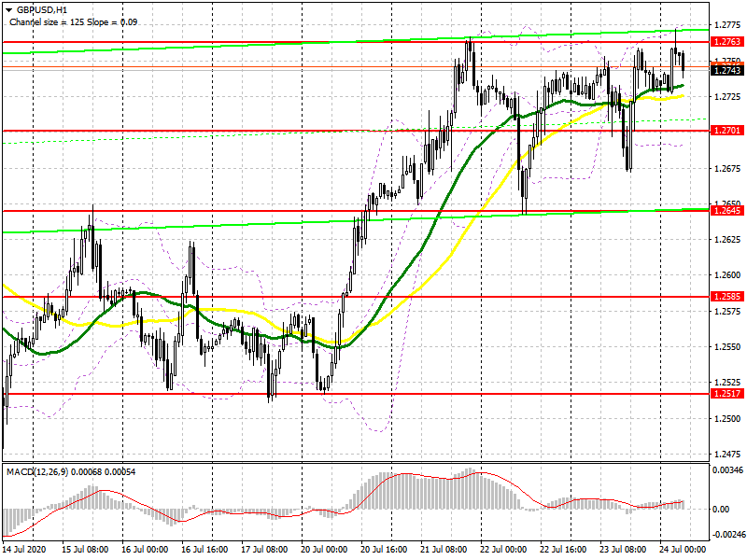747x560 pixels.
Task: Click the 1.2725 price axis value
Action: (x=727, y=97)
